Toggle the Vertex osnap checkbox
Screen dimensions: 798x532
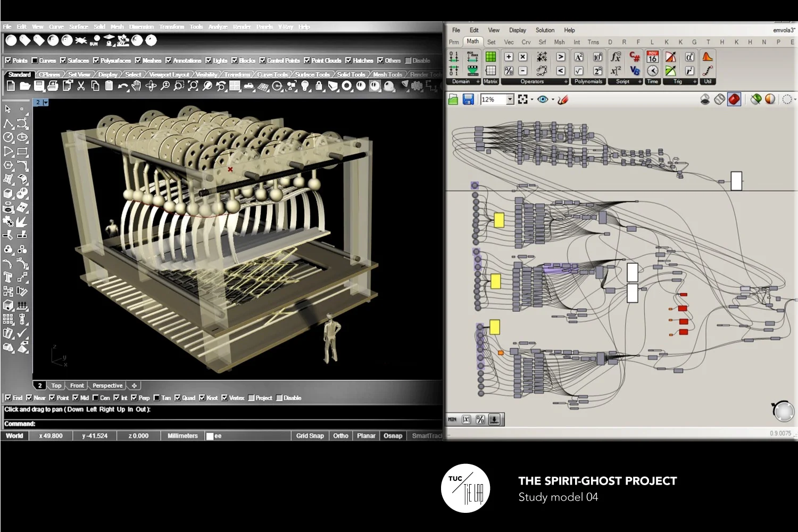coord(225,398)
